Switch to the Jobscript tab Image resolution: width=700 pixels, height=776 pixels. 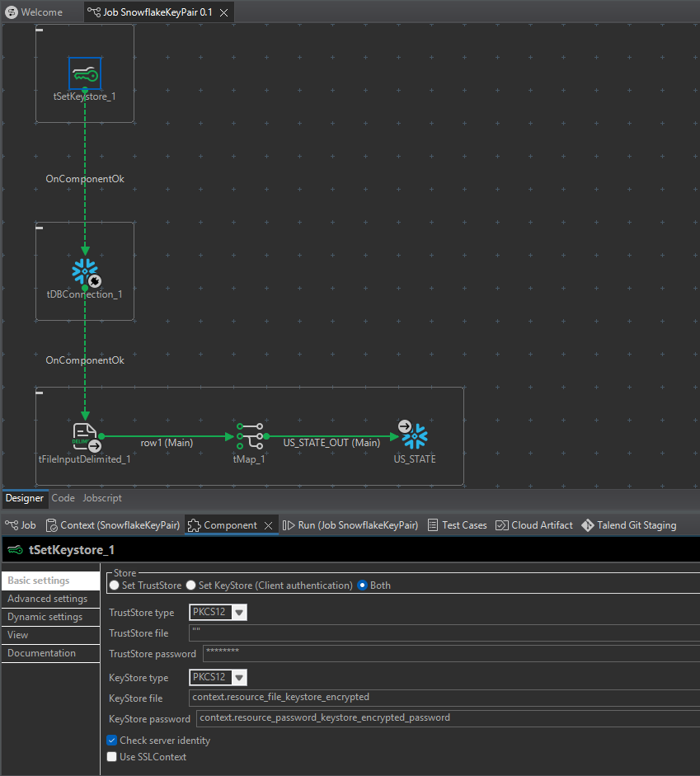(101, 497)
